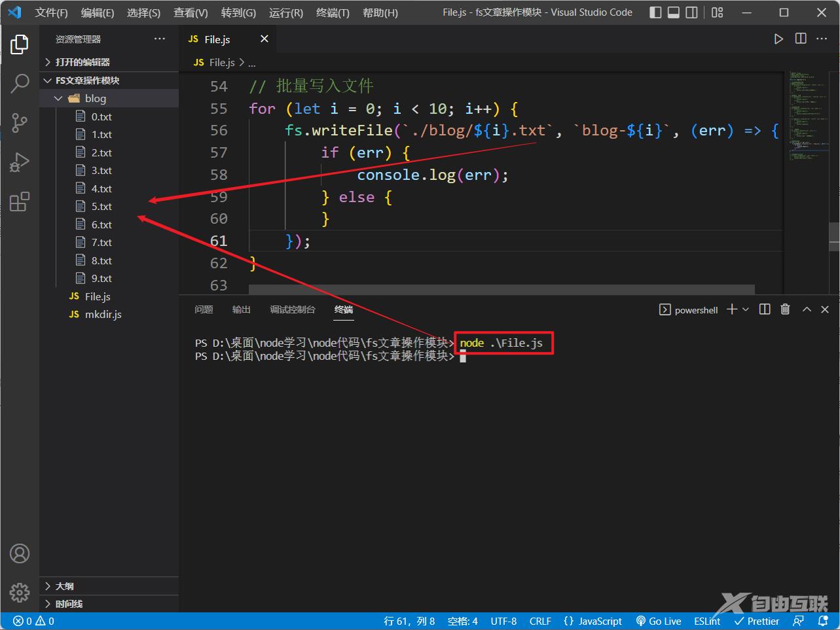Change end of line sequence CRLF
The image size is (840, 630).
tap(540, 621)
